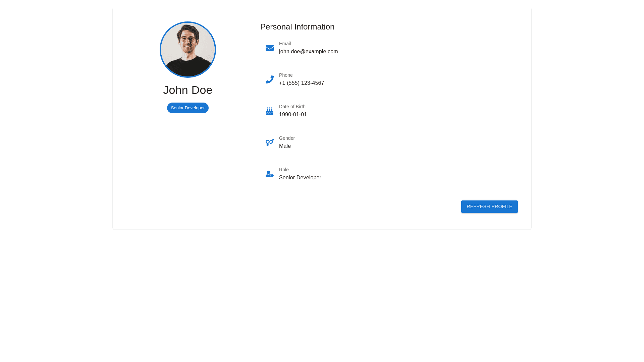Screen dimensions: 644x362
Task: Click the John Doe name heading
Action: tap(188, 90)
